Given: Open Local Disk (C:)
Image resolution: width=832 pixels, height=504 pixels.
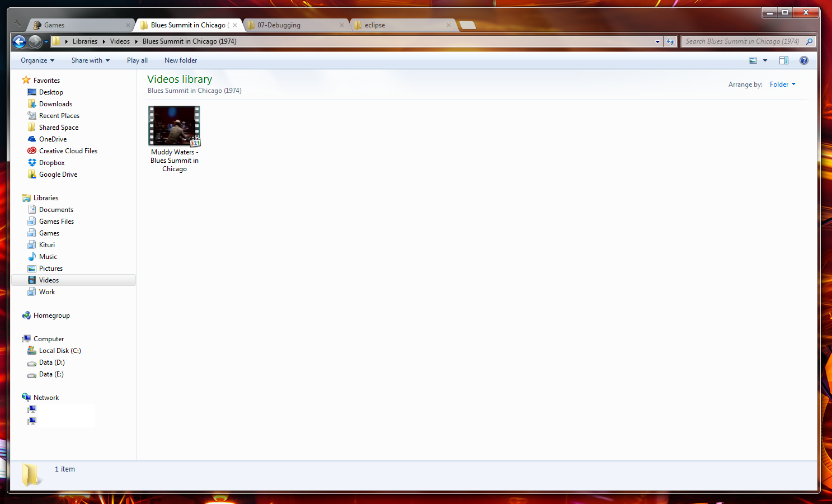Looking at the screenshot, I should click(x=60, y=351).
